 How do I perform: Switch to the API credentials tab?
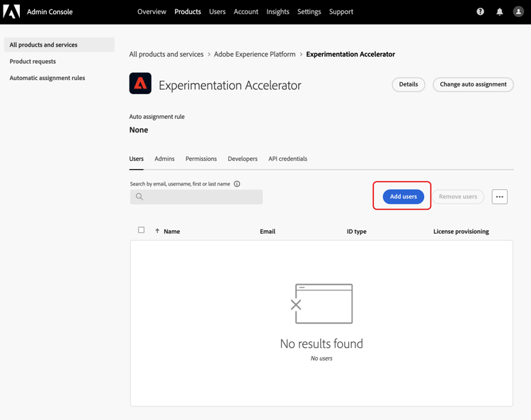(288, 159)
